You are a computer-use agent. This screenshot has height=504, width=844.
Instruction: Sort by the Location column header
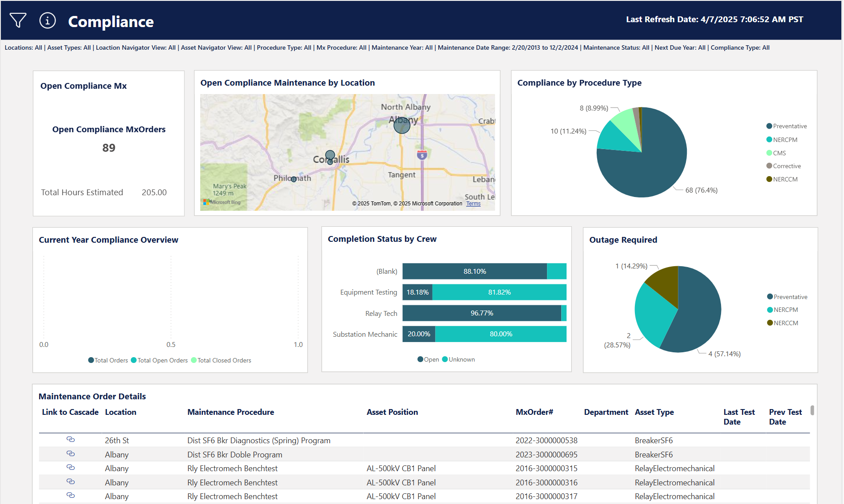tap(120, 412)
